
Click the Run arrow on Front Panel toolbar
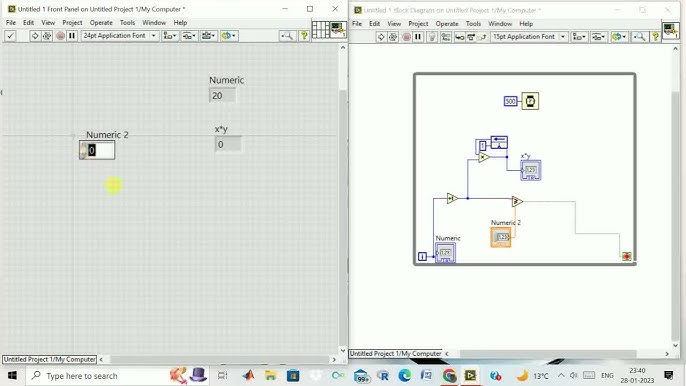(x=35, y=36)
